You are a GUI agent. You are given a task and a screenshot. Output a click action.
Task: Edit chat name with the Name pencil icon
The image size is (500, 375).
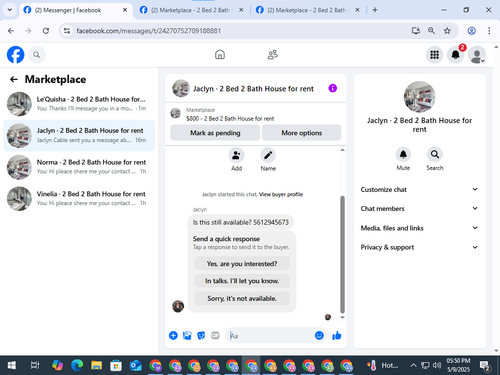pyautogui.click(x=268, y=155)
